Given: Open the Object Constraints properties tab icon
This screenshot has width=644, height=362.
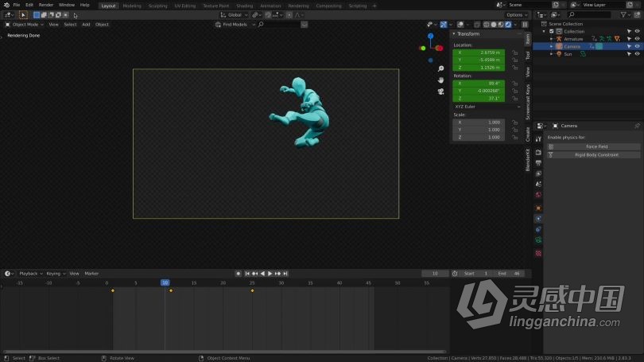Looking at the screenshot, I should [538, 229].
